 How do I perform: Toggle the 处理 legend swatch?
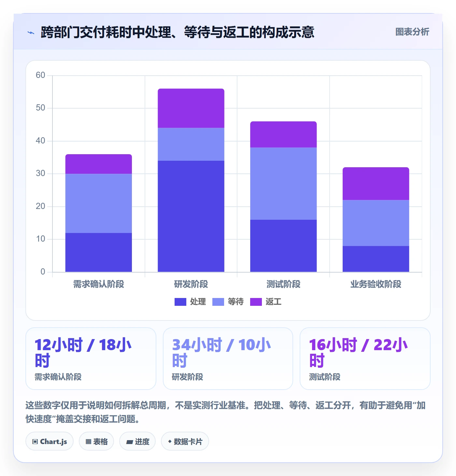tap(180, 302)
